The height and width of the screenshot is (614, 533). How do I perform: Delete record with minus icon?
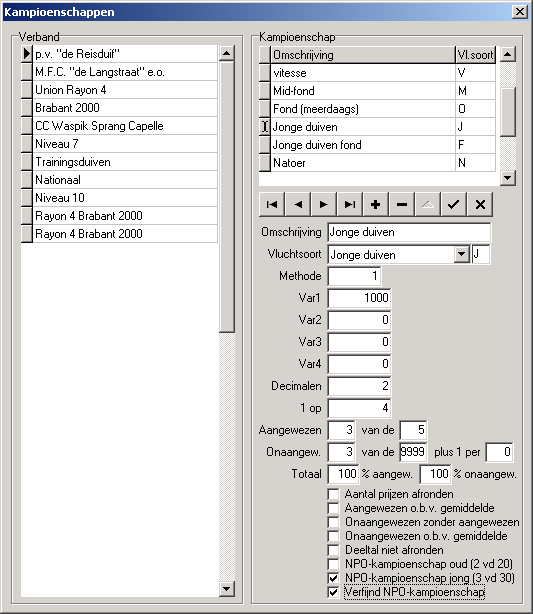[x=401, y=204]
